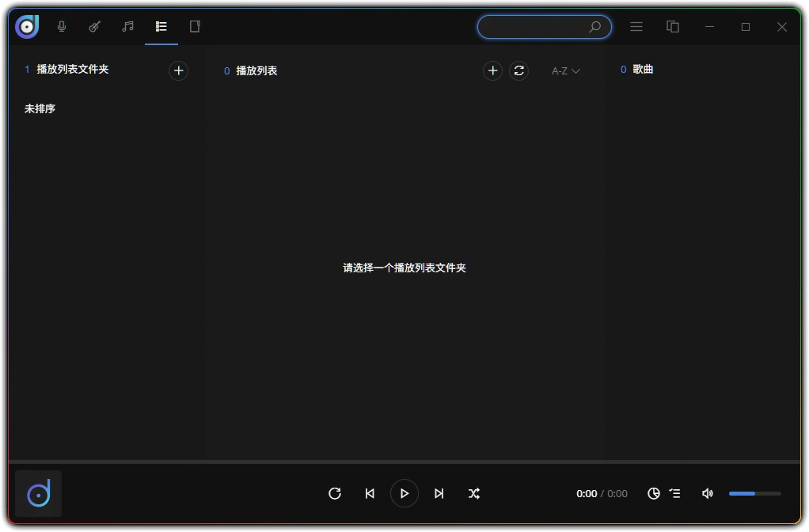Open the Folders tab icon
The height and width of the screenshot is (532, 809).
click(x=195, y=26)
